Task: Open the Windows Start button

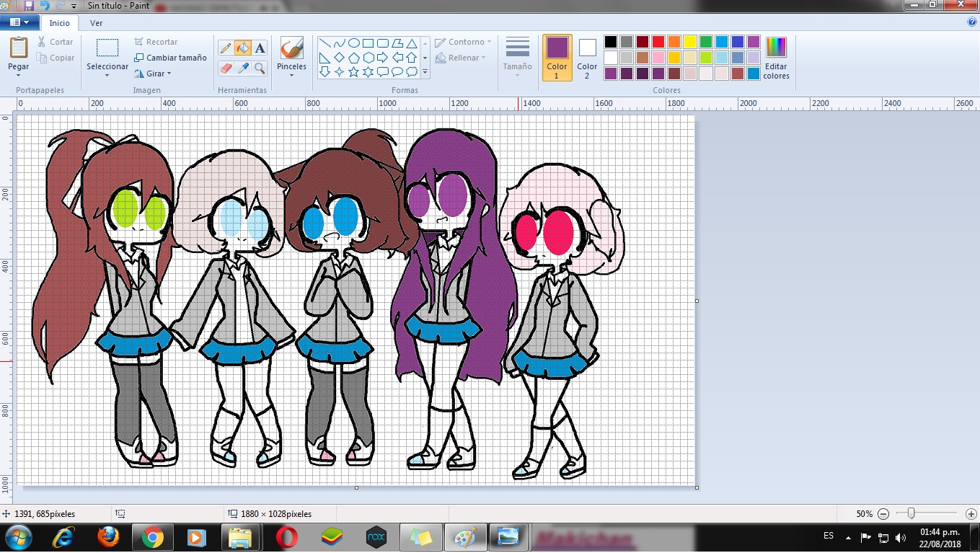Action: (x=18, y=538)
